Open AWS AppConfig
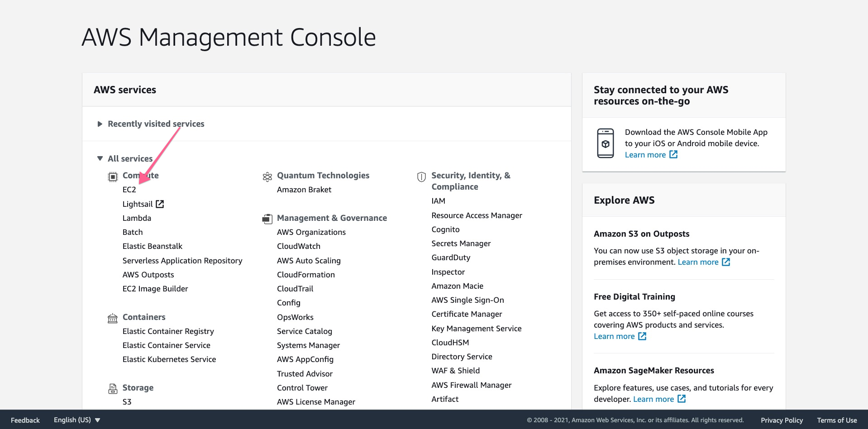The width and height of the screenshot is (868, 429). coord(305,359)
